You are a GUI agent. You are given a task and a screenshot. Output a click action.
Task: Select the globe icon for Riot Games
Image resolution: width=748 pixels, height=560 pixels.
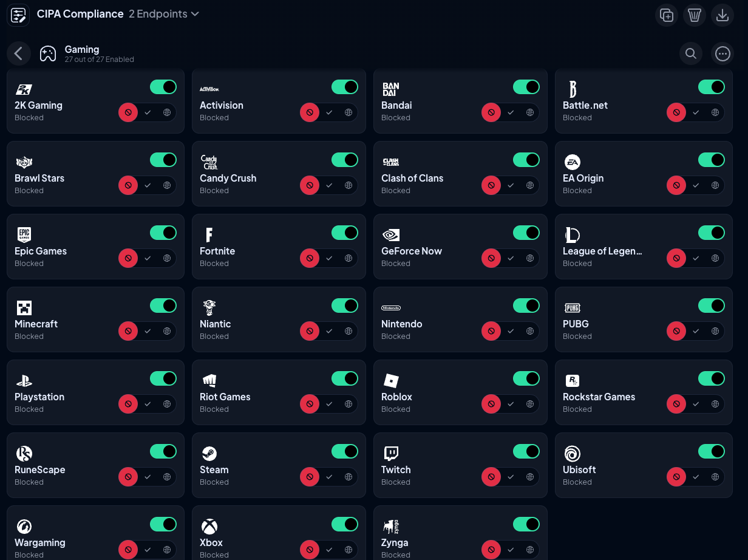point(348,404)
